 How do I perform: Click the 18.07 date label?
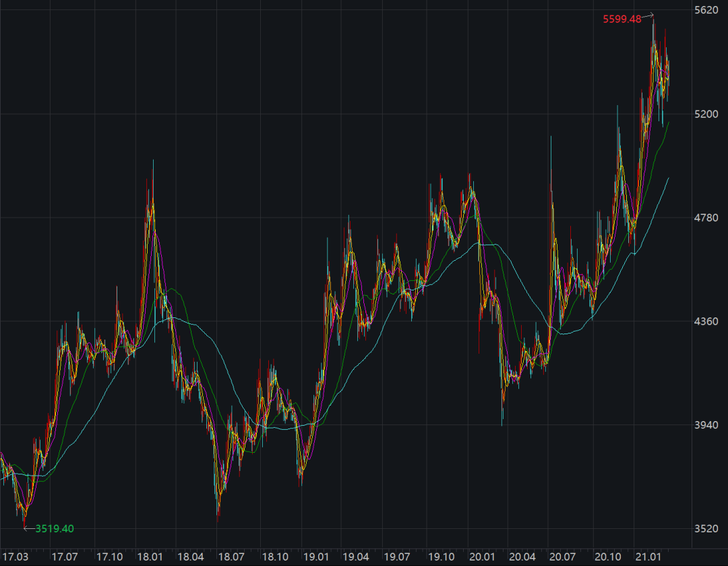[231, 557]
